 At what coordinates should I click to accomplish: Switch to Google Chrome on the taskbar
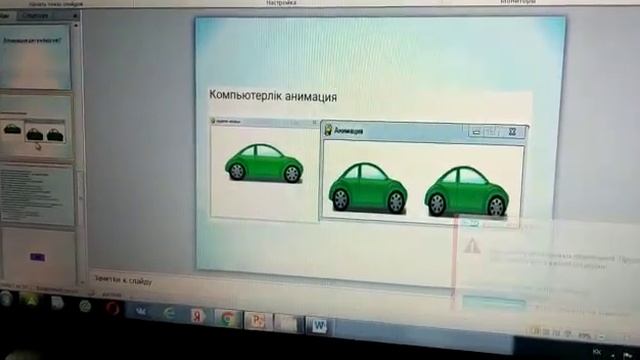click(227, 319)
